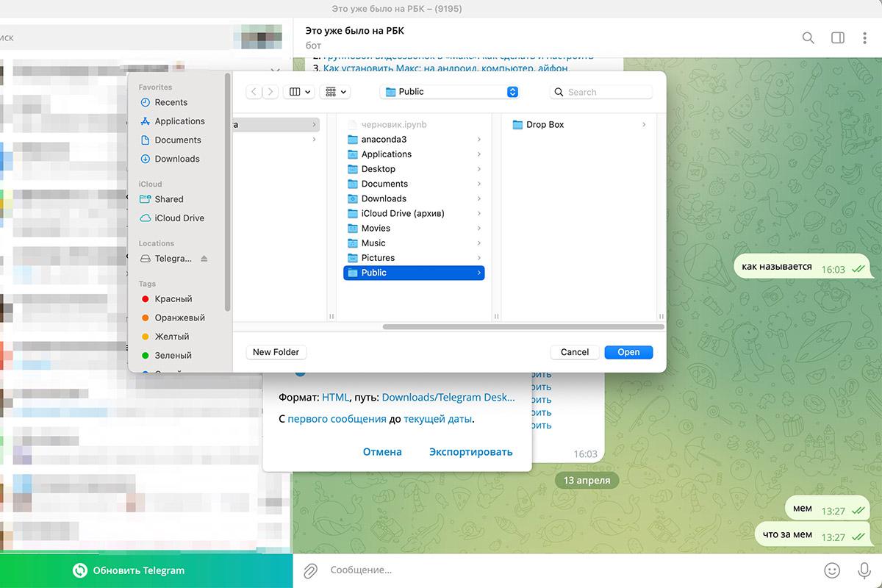The image size is (882, 588).
Task: Click the как называется message
Action: (x=803, y=268)
